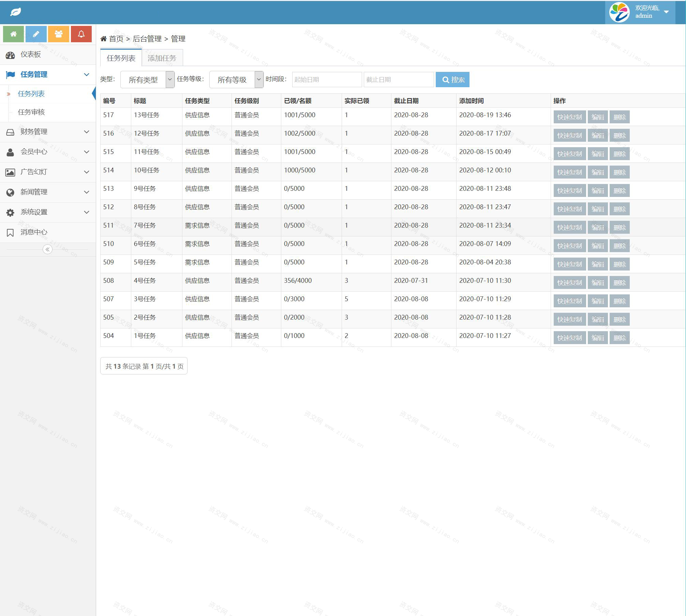
Task: Click 编辑 for task 517
Action: click(x=598, y=117)
